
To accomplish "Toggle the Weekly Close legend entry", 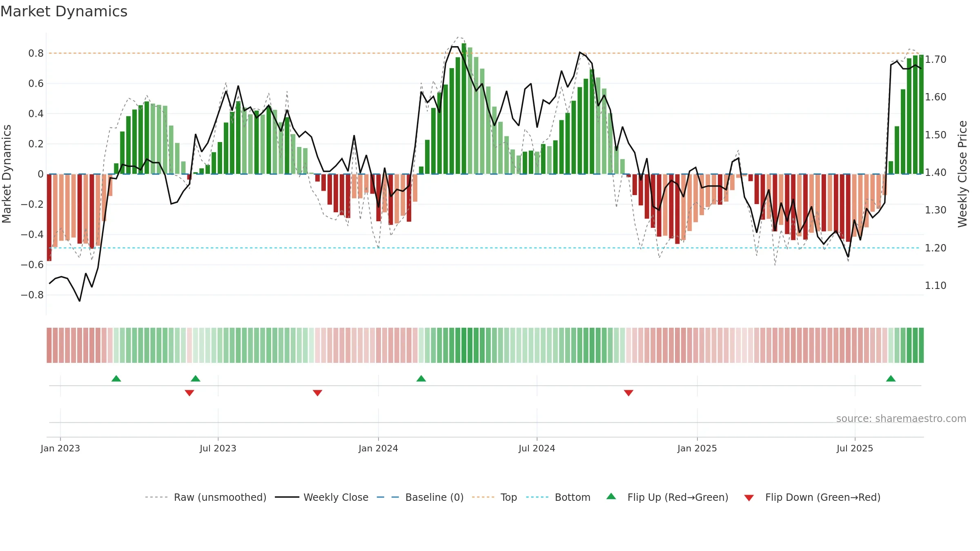I will (322, 497).
